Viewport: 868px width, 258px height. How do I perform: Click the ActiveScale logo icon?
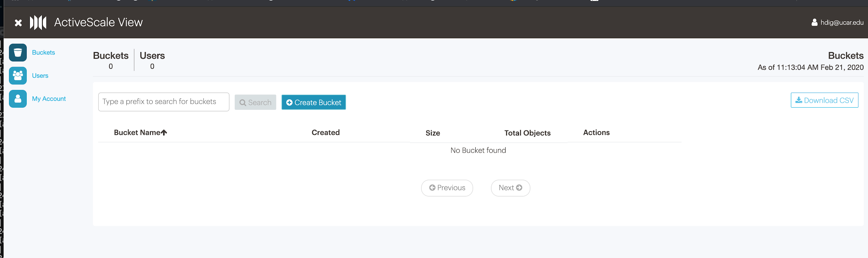(x=38, y=23)
